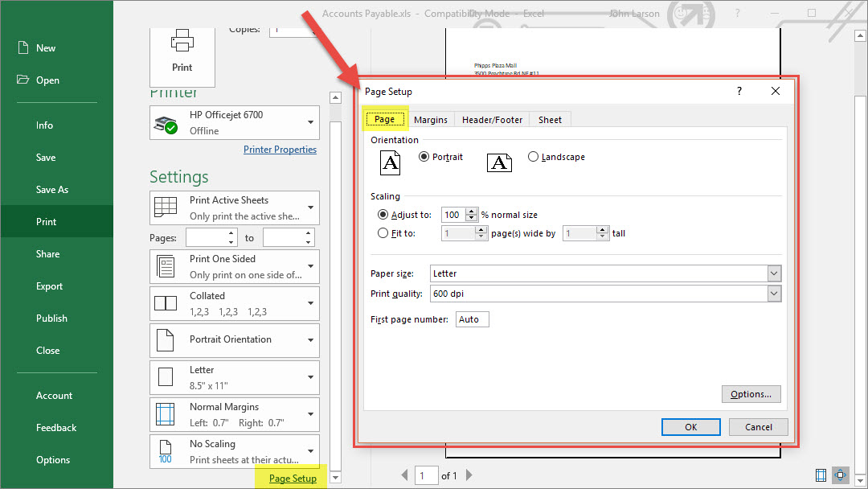The width and height of the screenshot is (868, 489).
Task: Choose the Portrait orientation radio button
Action: click(424, 157)
